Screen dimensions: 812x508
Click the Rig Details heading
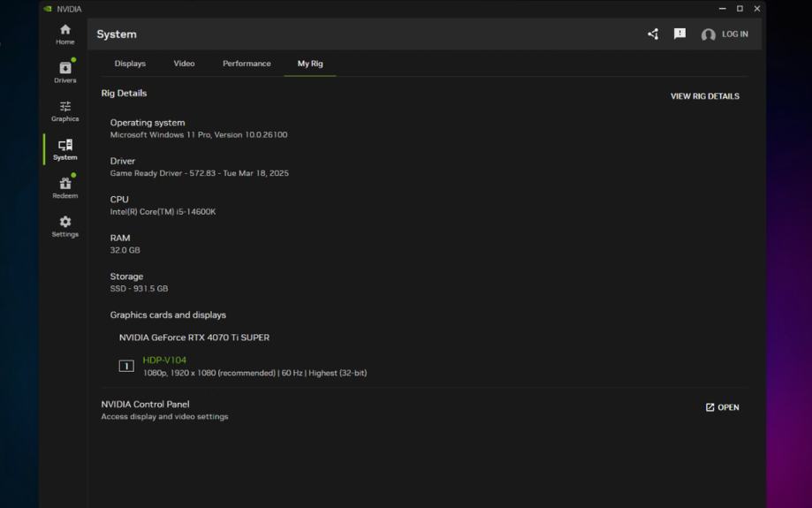124,94
